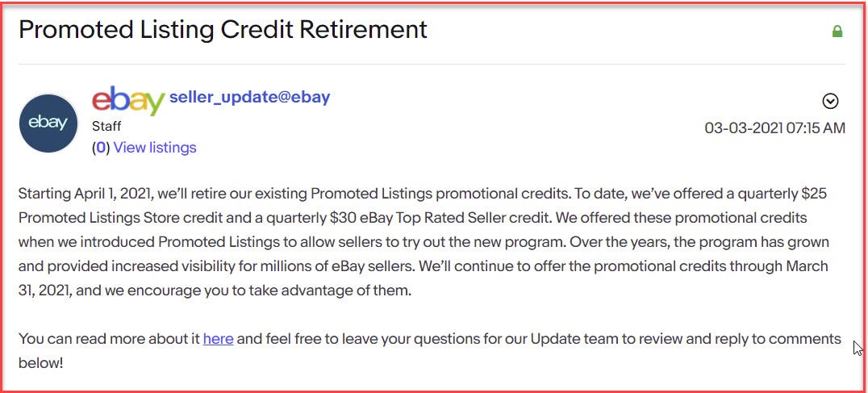Click the final word "below!"
Screen dimensions: 868x393
[40, 363]
